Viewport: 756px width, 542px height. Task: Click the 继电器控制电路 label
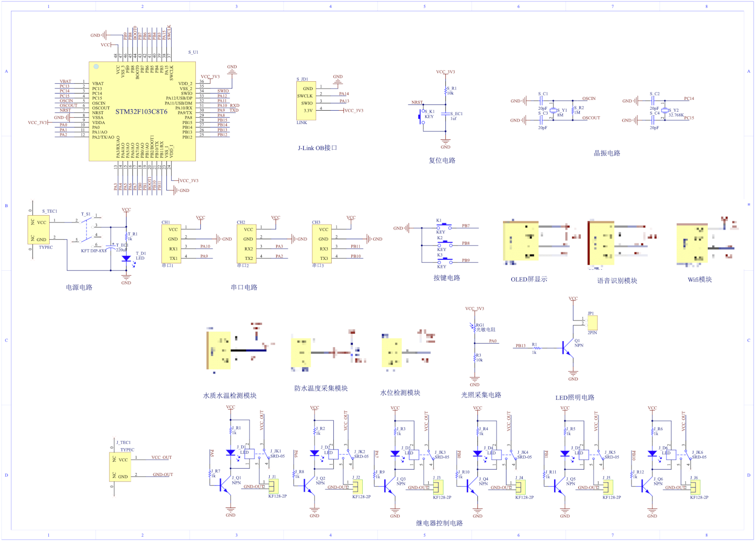click(440, 523)
